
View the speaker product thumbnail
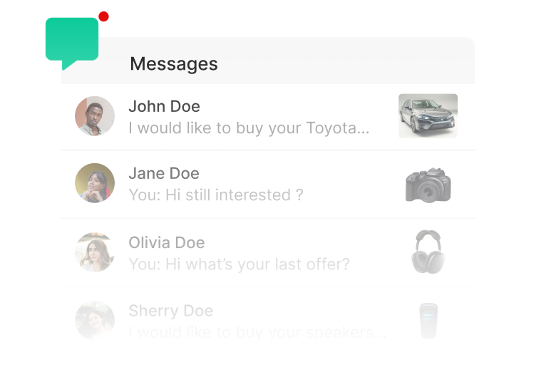(428, 320)
